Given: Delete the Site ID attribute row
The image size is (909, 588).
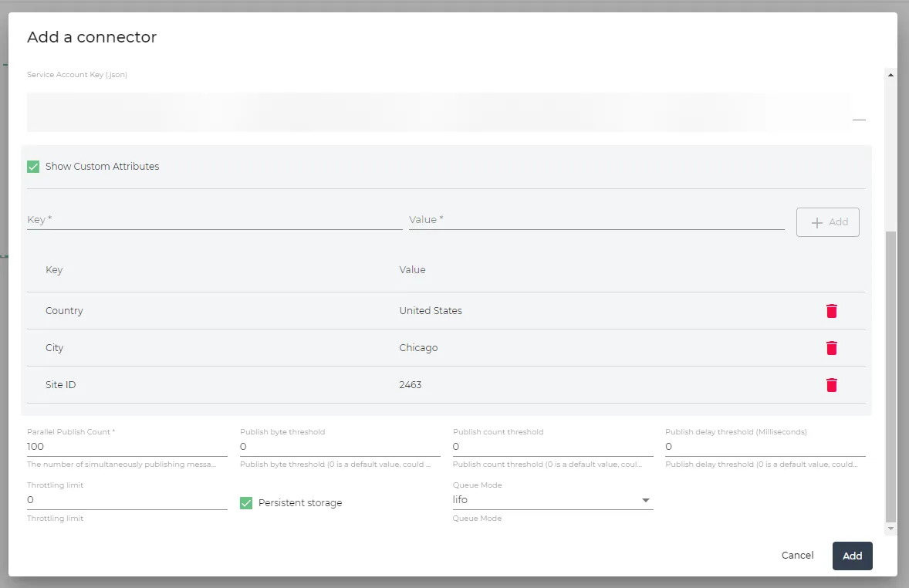Looking at the screenshot, I should [x=831, y=385].
